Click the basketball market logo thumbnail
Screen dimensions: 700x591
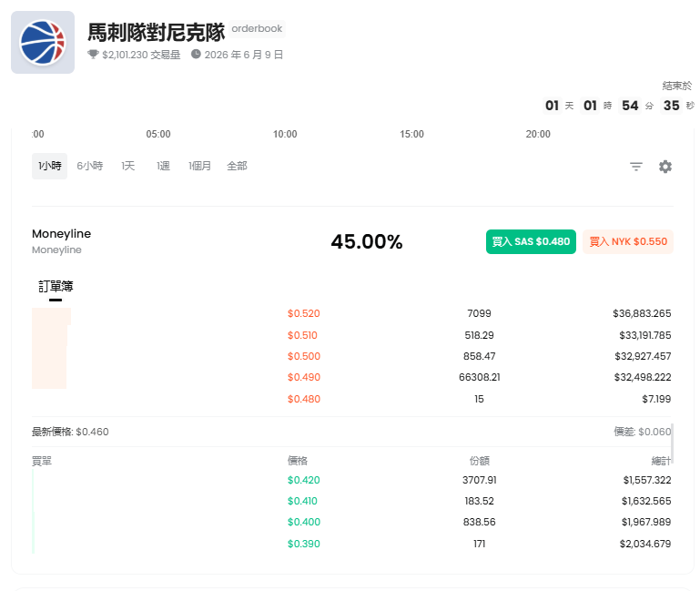43,43
